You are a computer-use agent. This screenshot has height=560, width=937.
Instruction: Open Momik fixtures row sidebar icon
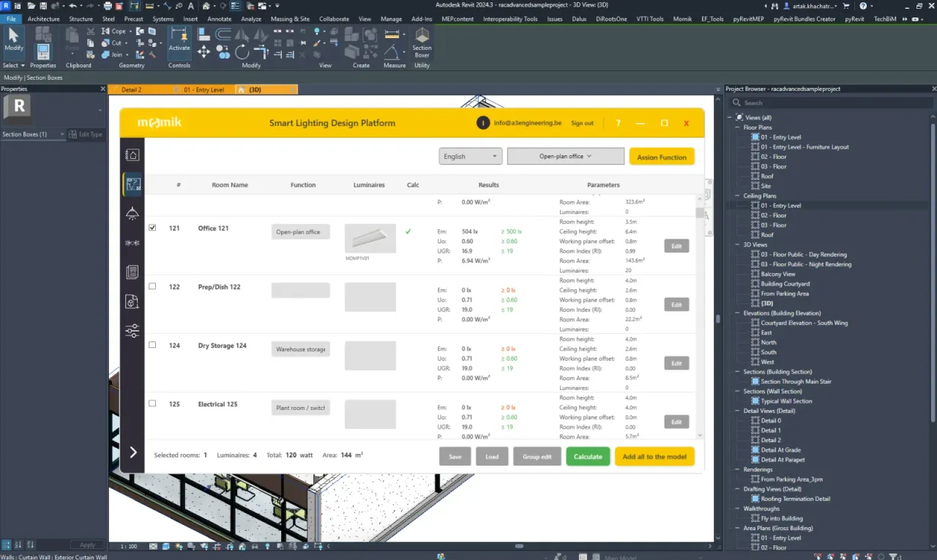(132, 243)
